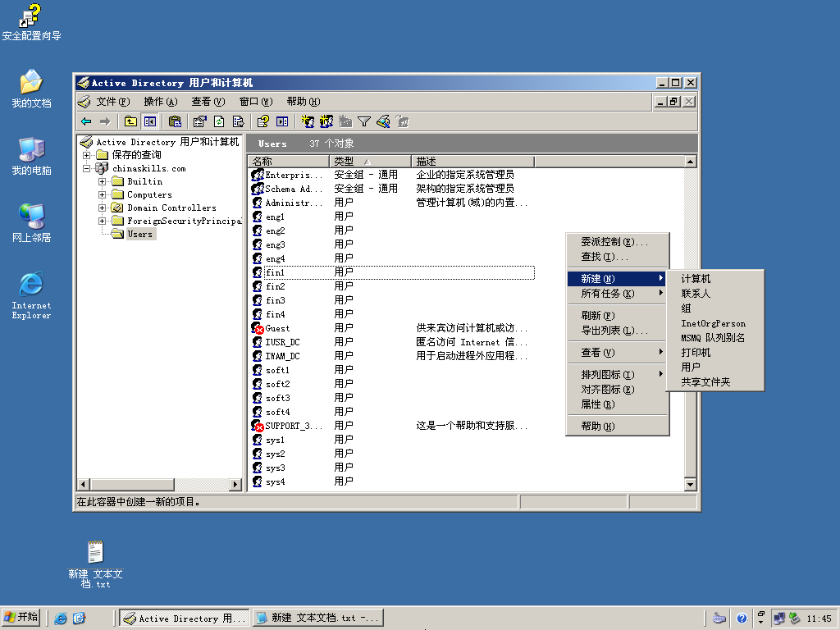The width and height of the screenshot is (840, 630).
Task: Click the SUPPORT_3 user icon in list
Action: point(257,426)
